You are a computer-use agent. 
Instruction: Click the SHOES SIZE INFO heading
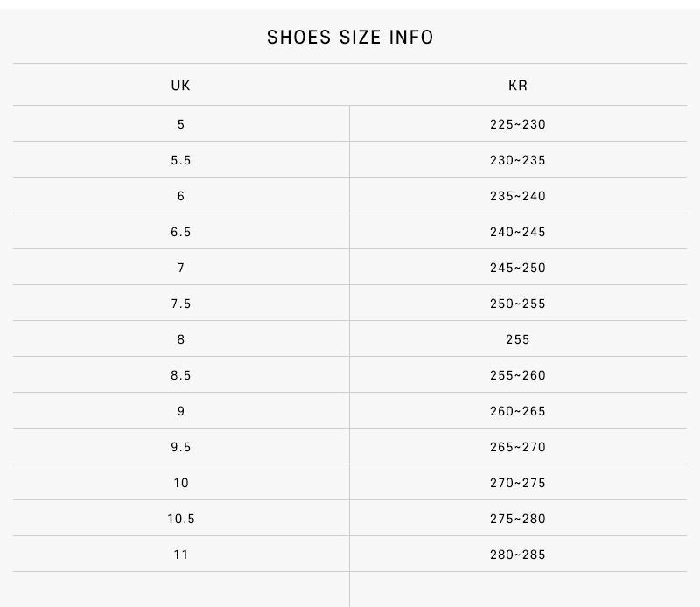pos(350,37)
